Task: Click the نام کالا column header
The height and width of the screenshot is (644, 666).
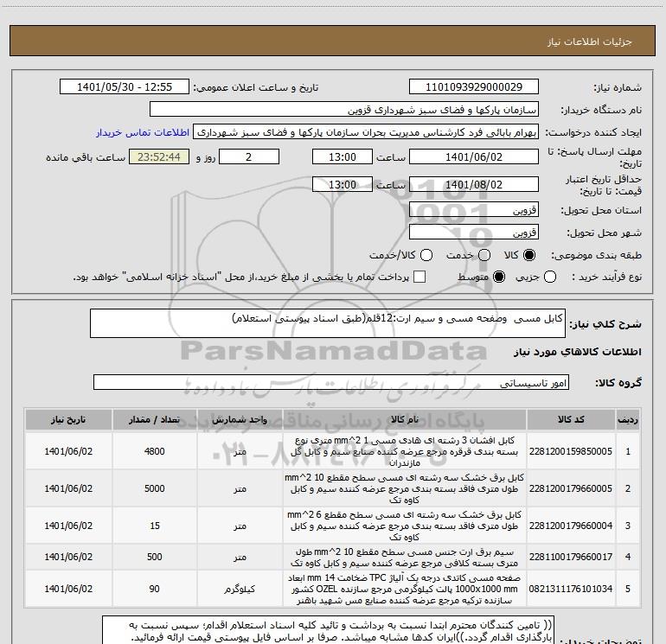Action: 405,420
